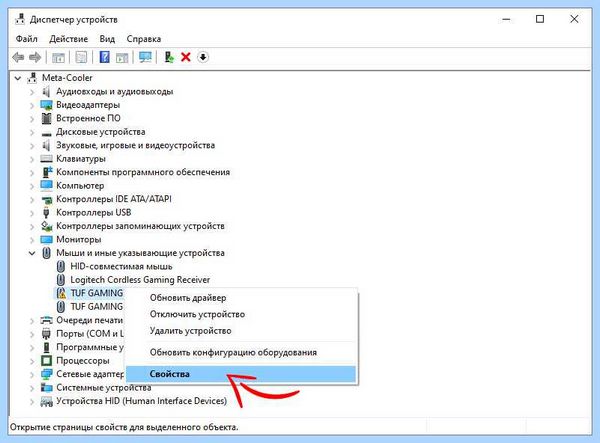This screenshot has width=600, height=443.
Task: Open the Вид menu
Action: pyautogui.click(x=107, y=39)
